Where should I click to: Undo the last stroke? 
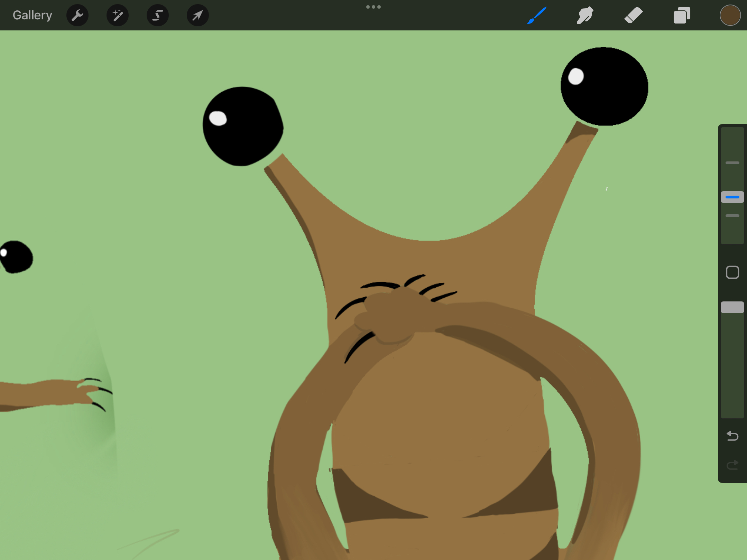[732, 436]
